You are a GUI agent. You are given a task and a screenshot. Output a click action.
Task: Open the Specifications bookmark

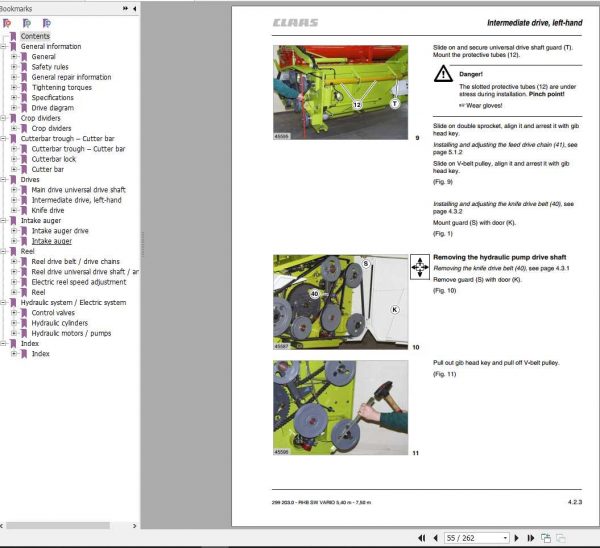coord(52,98)
